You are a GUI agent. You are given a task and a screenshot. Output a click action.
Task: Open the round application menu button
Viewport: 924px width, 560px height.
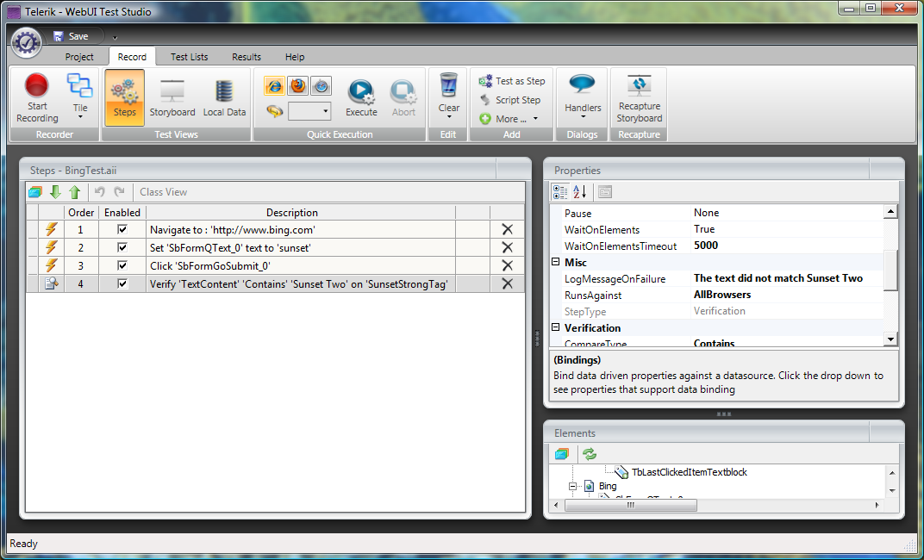point(27,42)
